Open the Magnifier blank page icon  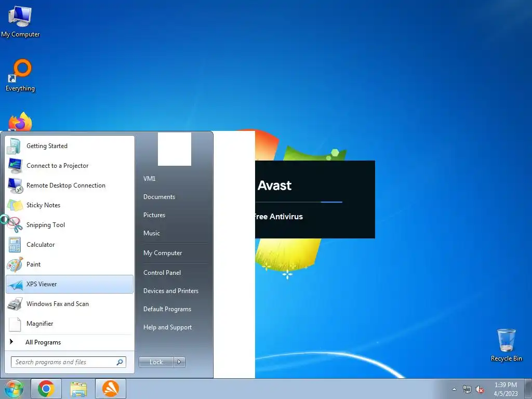15,324
